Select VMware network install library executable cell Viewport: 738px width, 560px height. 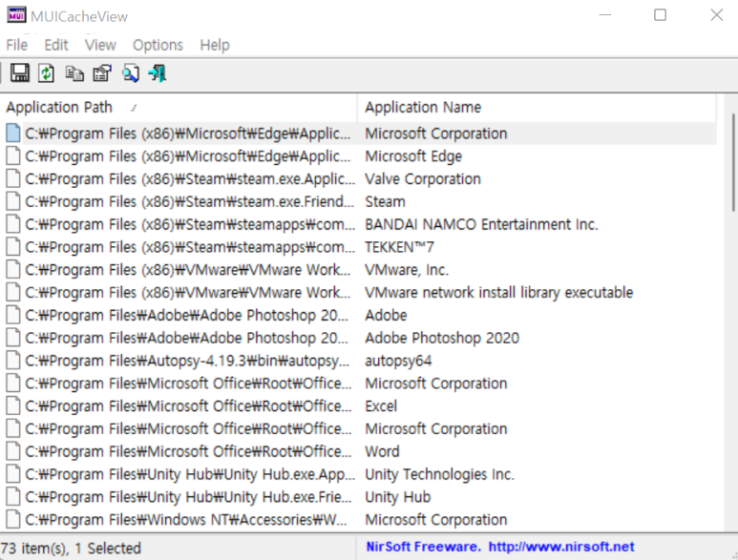[499, 293]
